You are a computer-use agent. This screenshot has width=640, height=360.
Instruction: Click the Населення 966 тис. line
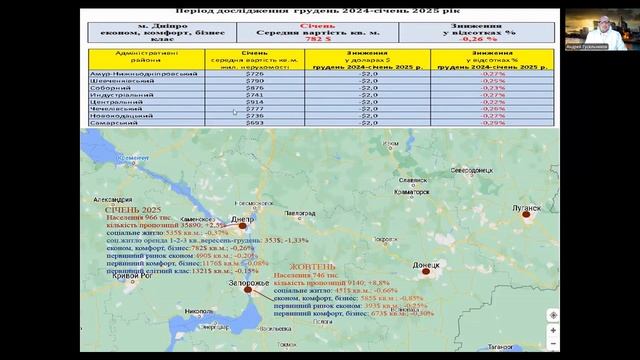pyautogui.click(x=139, y=218)
